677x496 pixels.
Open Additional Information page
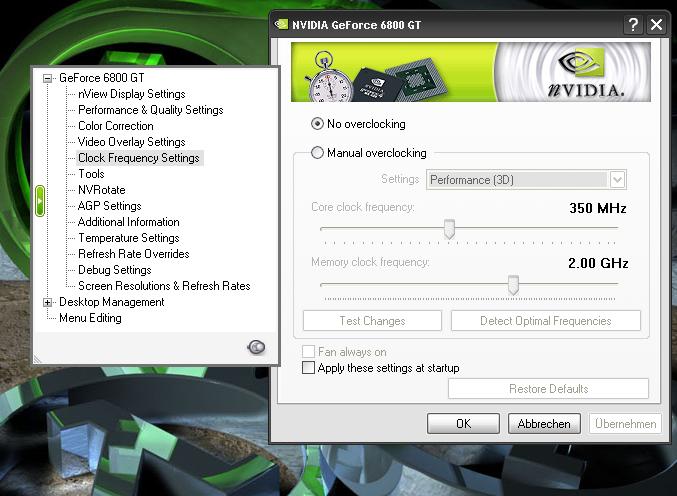[129, 222]
